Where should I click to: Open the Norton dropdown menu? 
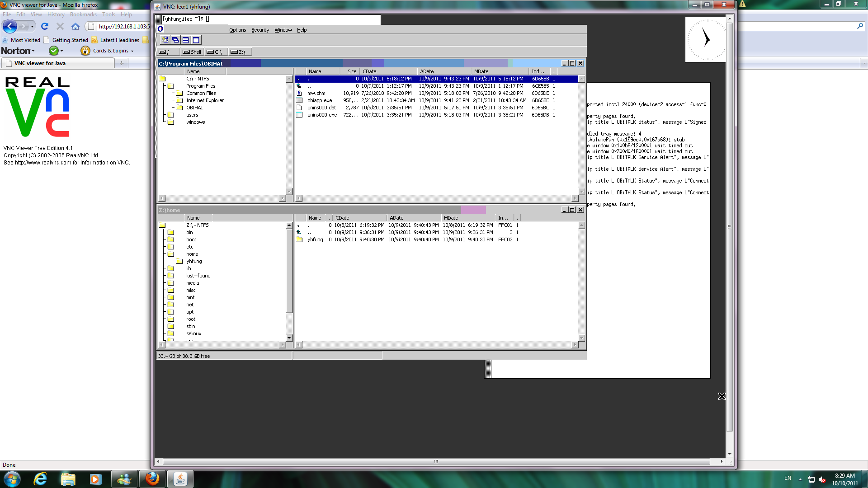click(x=18, y=51)
